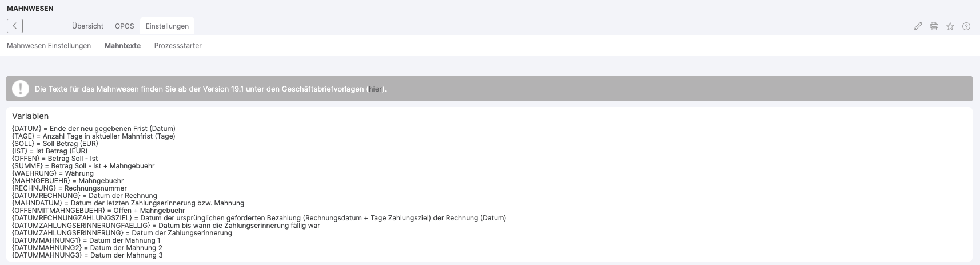Switch to the Übersicht tab
The height and width of the screenshot is (265, 980).
tap(87, 26)
